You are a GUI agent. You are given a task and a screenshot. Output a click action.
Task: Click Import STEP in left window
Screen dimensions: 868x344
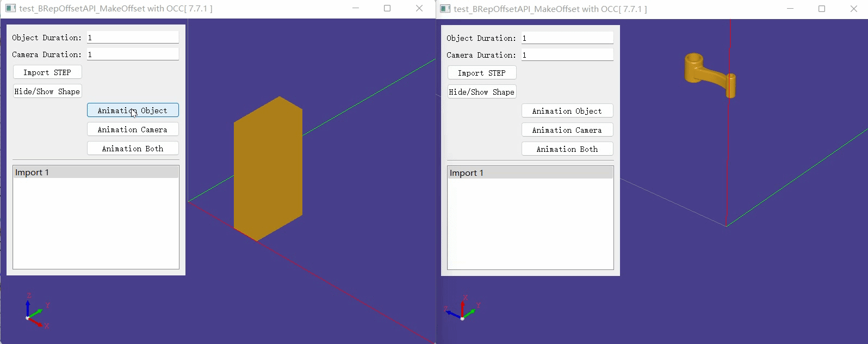(47, 72)
